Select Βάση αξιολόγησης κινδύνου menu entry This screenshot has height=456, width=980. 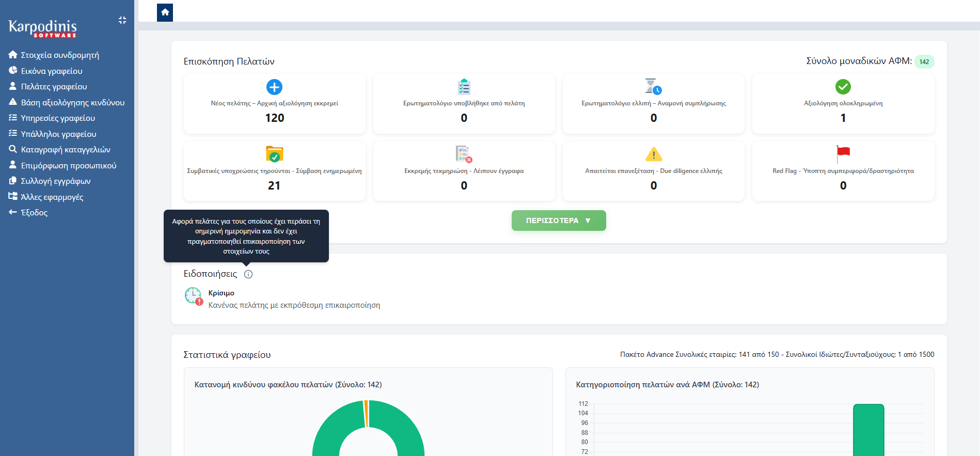[72, 103]
